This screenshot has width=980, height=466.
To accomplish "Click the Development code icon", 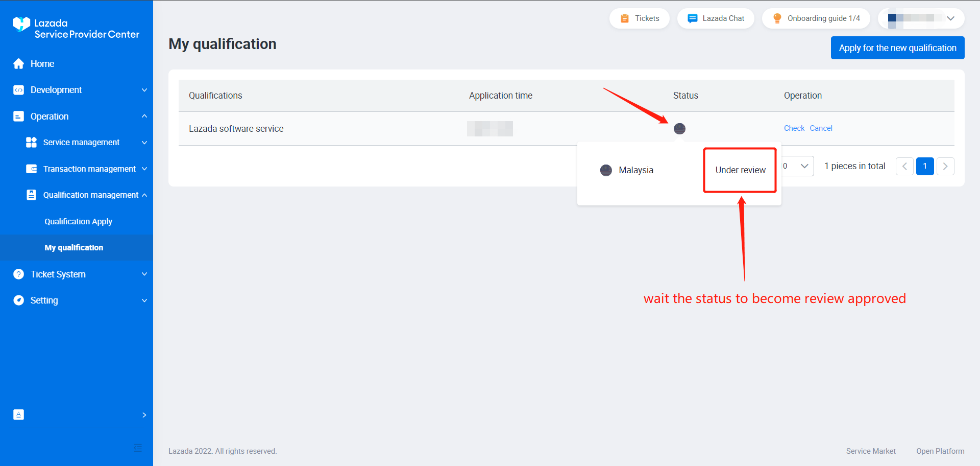I will [19, 90].
